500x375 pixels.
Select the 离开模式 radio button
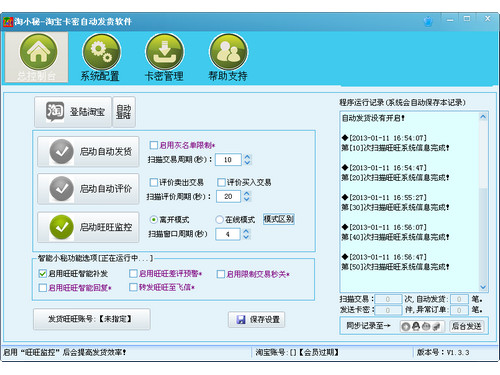154,220
